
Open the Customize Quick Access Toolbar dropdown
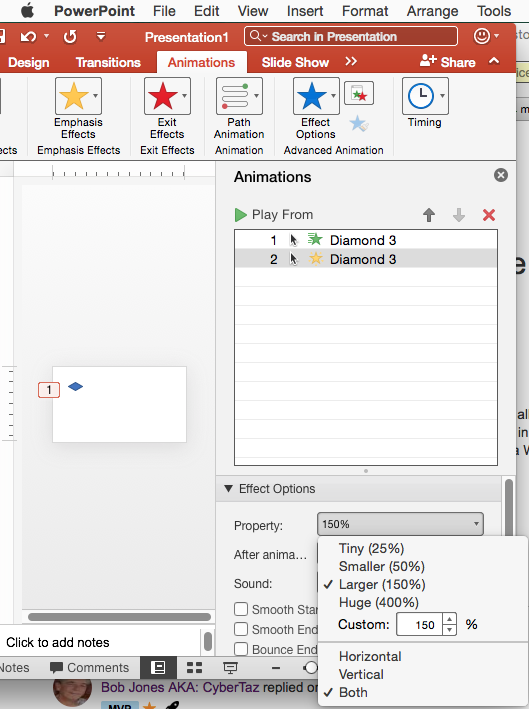coord(101,35)
